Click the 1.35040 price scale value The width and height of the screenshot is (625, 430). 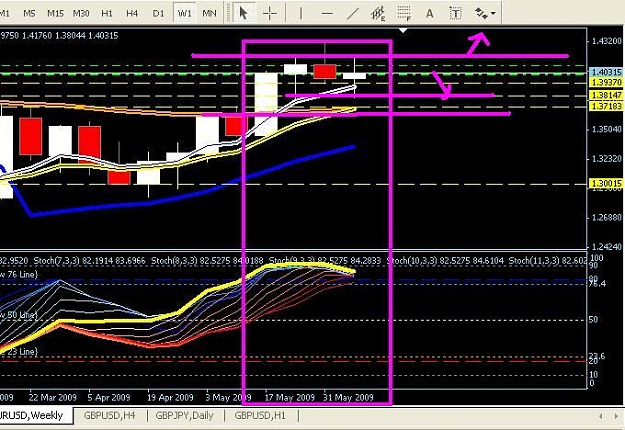coord(607,129)
